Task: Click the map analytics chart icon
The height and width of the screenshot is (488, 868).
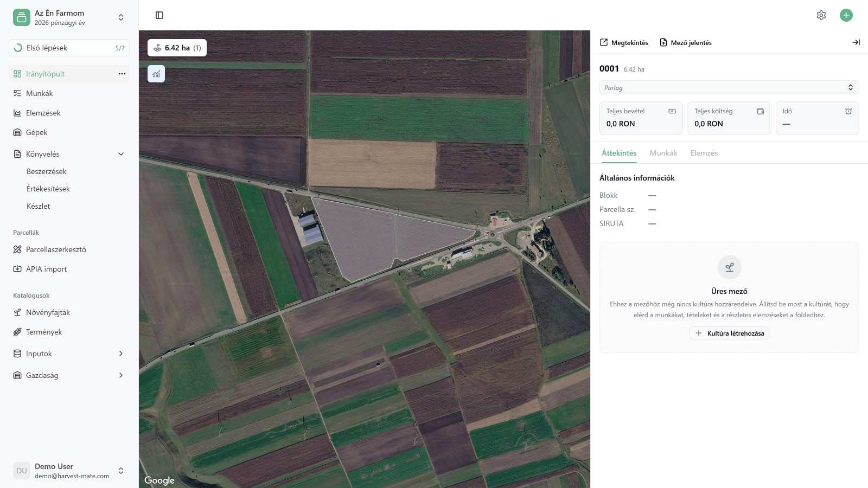Action: coord(156,74)
